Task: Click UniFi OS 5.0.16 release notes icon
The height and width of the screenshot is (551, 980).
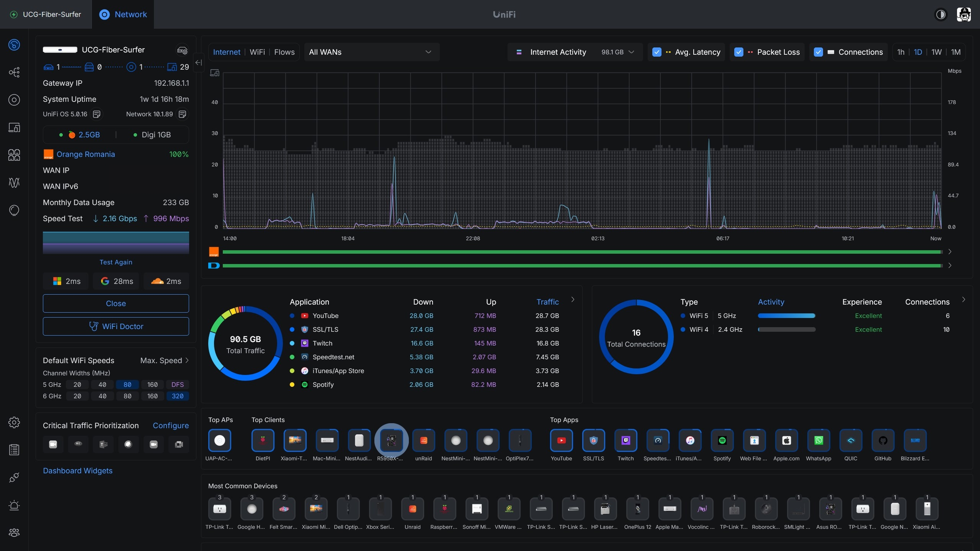Action: click(x=97, y=114)
